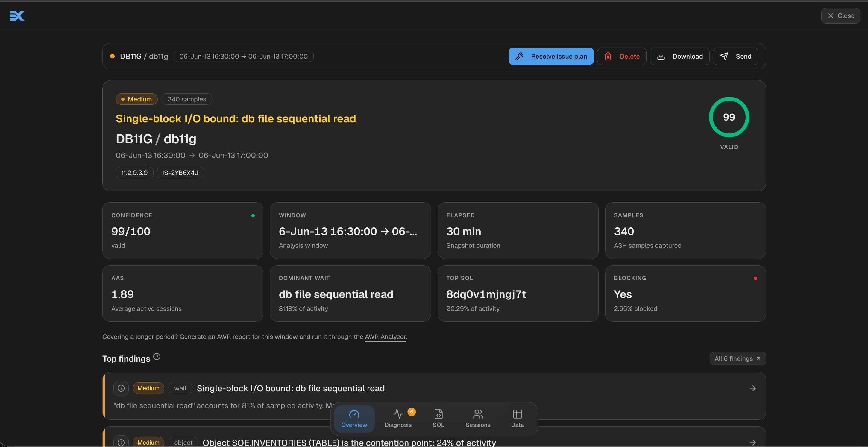Expand Single-block I/O finding arrow

coord(753,388)
